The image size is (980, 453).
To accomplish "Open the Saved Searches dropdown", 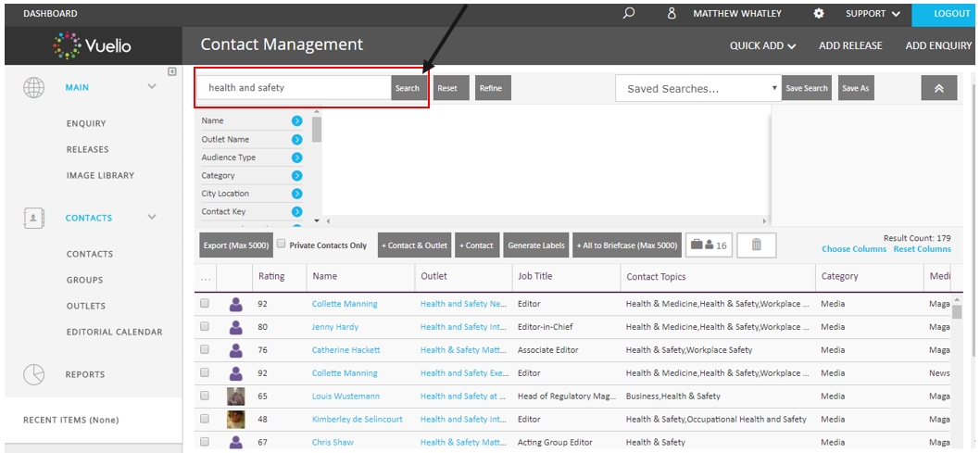I will click(x=698, y=88).
